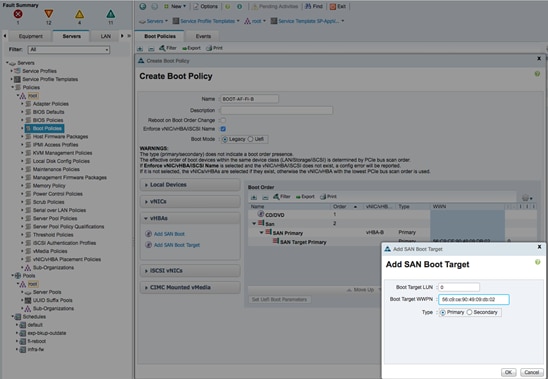This screenshot has width=548, height=379.
Task: Select the Secondary type radio
Action: tap(469, 312)
